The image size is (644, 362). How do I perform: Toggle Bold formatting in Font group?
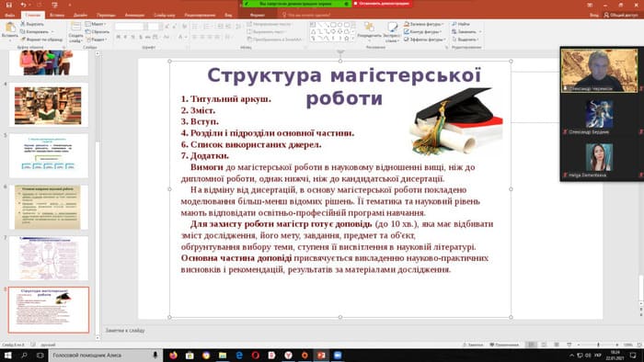tap(119, 38)
